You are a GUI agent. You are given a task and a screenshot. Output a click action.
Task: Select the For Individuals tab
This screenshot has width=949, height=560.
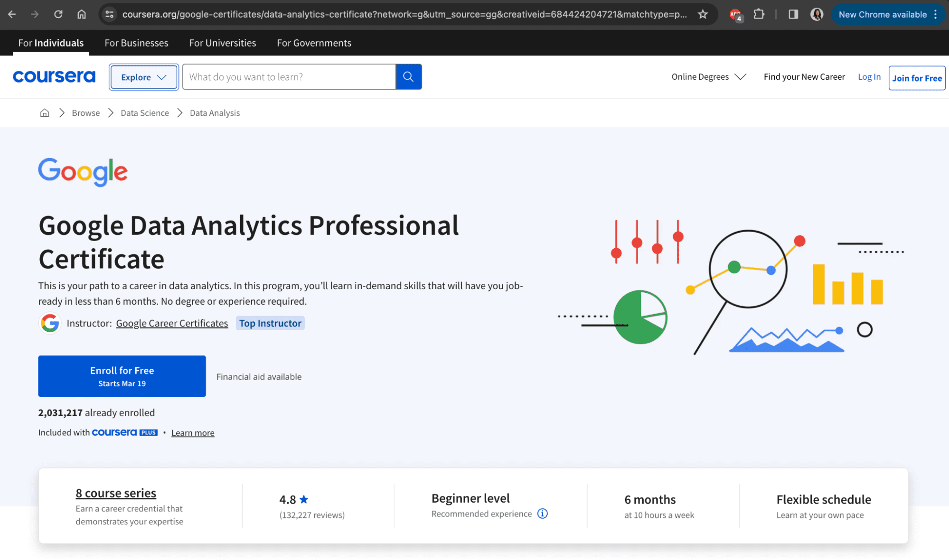[51, 43]
